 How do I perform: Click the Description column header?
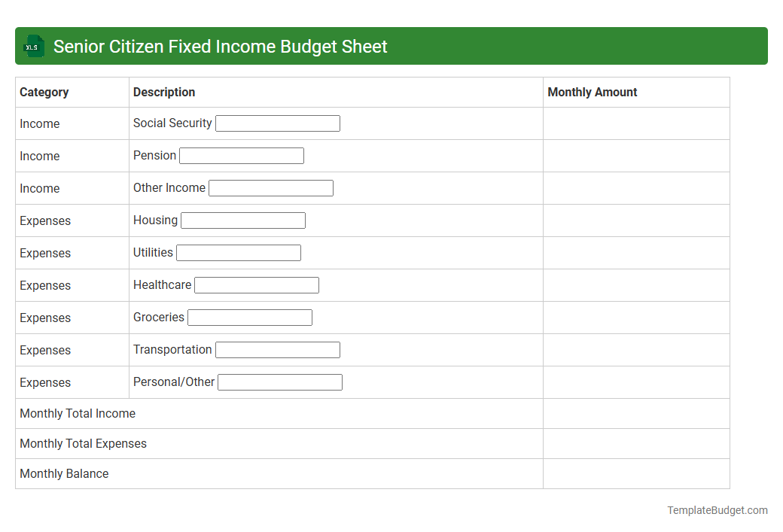163,92
